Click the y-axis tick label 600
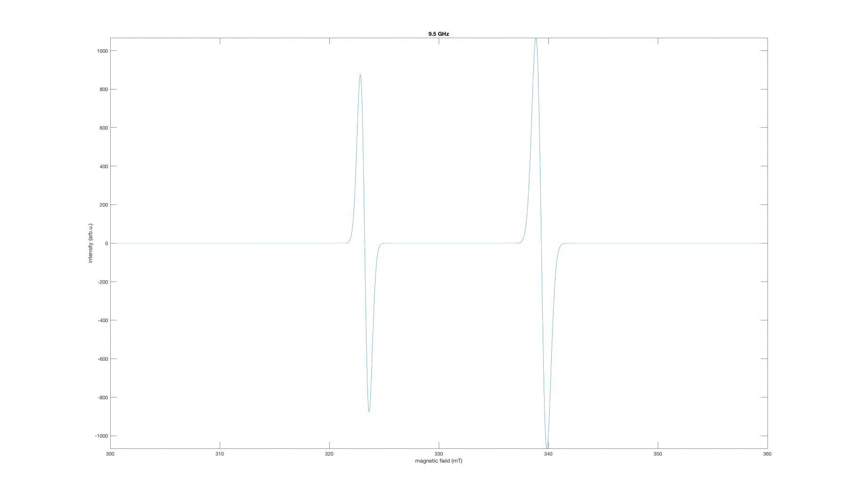 [104, 128]
